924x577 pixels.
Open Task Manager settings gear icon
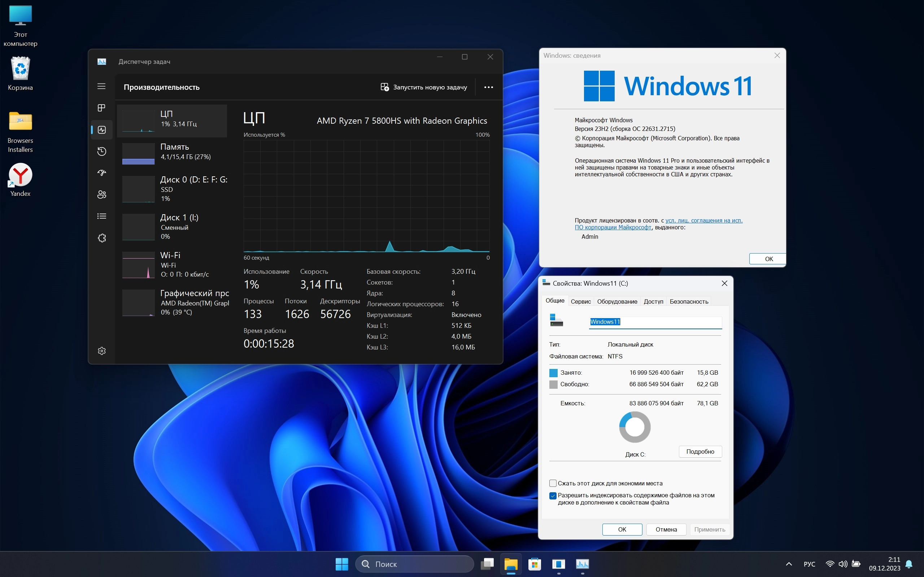tap(101, 351)
